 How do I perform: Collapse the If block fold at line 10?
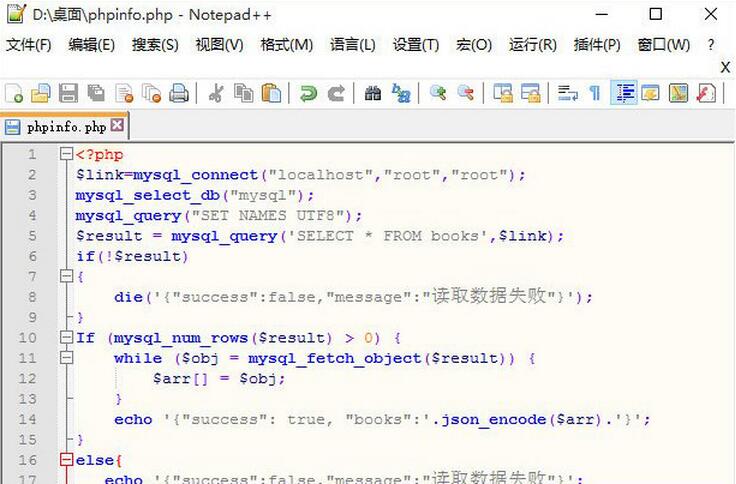click(x=66, y=338)
